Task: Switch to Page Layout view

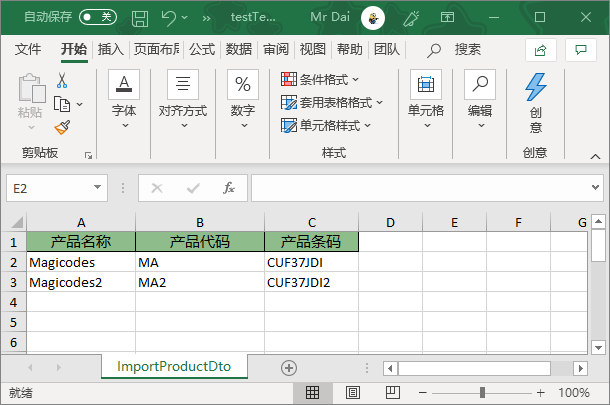Action: pyautogui.click(x=345, y=393)
